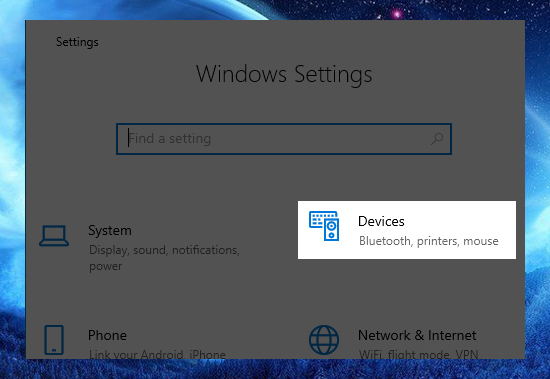Select the Phone category icon
550x379 pixels.
pos(54,340)
